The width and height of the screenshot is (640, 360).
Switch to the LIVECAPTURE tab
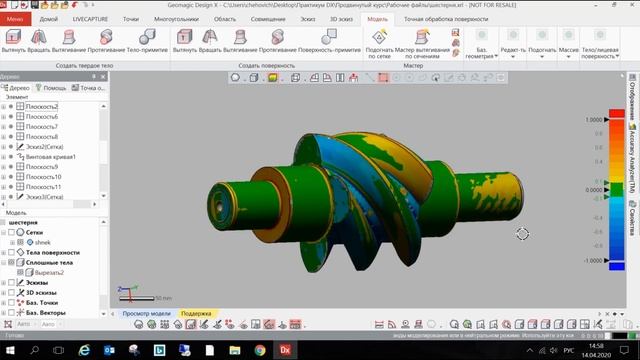(90, 19)
